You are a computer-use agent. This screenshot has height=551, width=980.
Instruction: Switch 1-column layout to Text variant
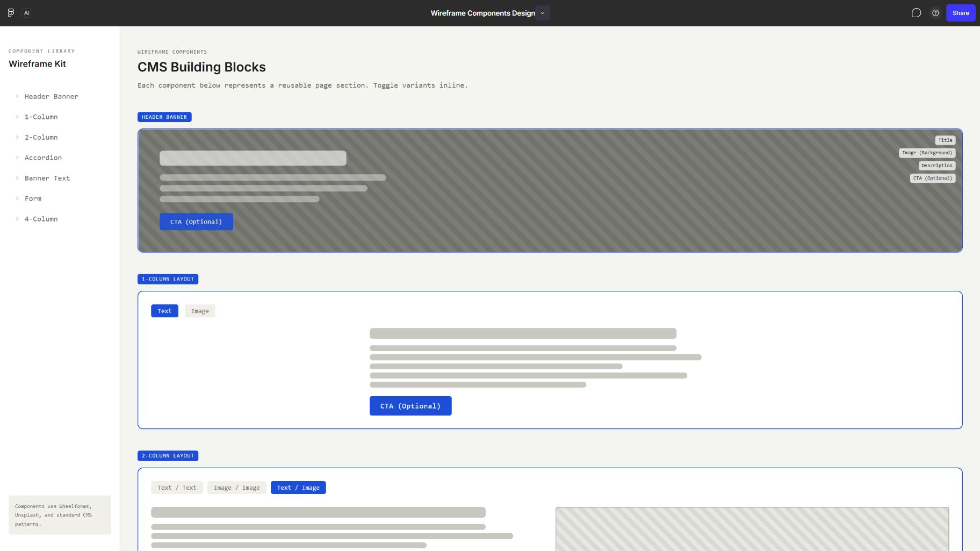[164, 311]
